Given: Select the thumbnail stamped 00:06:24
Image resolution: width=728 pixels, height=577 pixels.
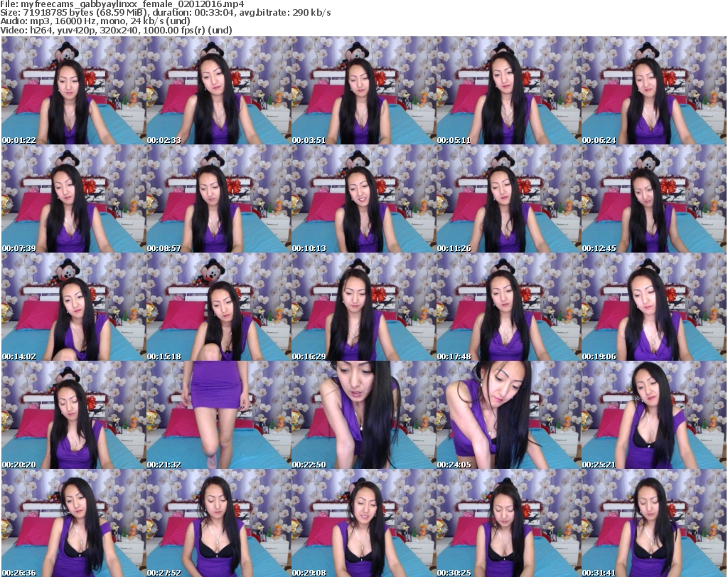Looking at the screenshot, I should point(654,90).
